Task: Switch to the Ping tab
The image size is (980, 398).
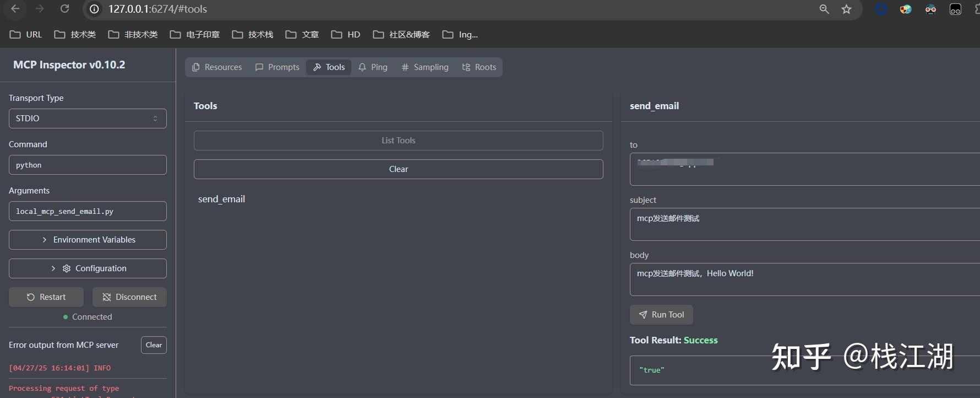Action: click(373, 67)
